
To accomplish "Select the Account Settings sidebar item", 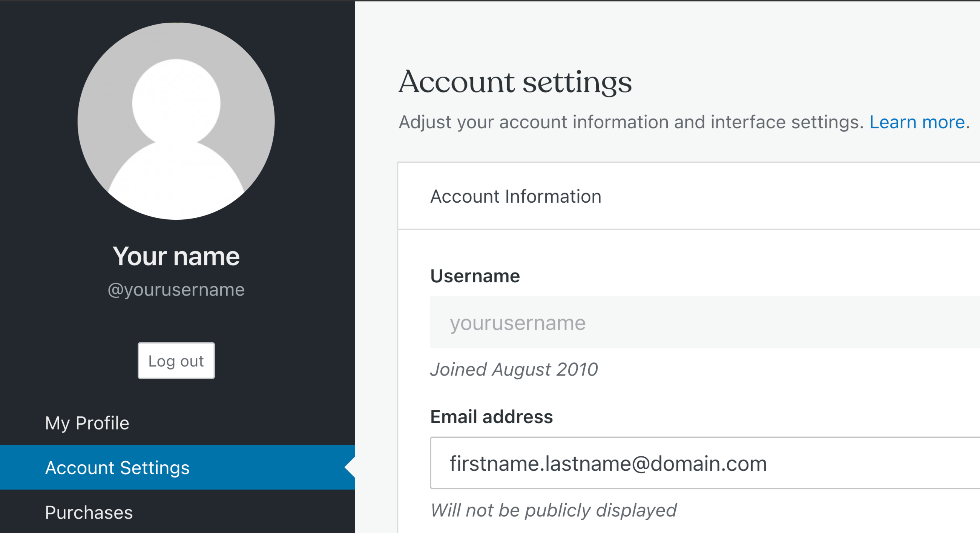I will 117,467.
